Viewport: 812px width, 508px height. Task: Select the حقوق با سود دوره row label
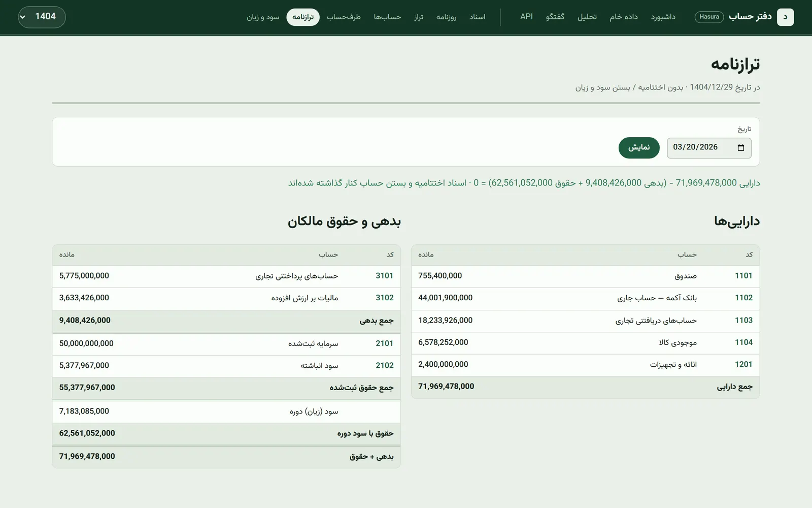point(365,433)
